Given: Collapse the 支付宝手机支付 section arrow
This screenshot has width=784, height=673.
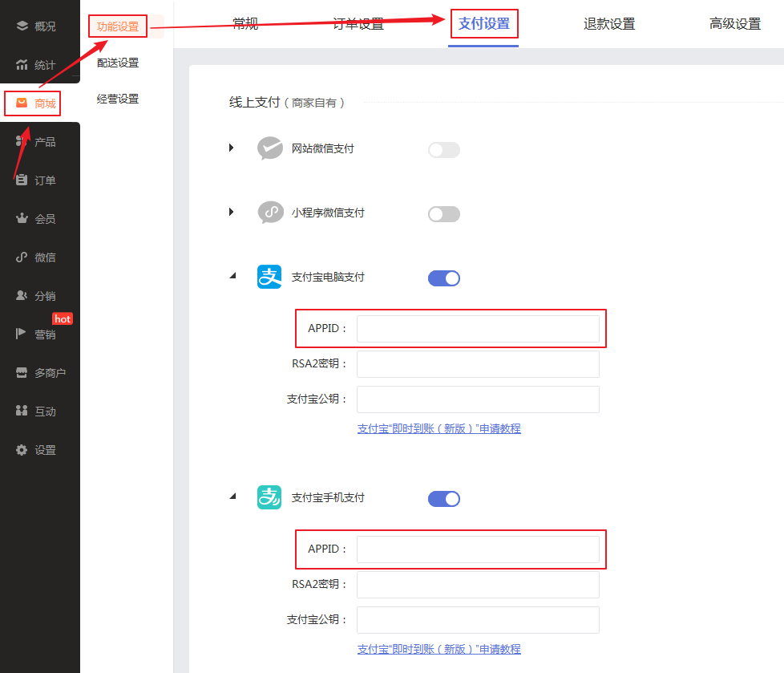Looking at the screenshot, I should point(232,497).
